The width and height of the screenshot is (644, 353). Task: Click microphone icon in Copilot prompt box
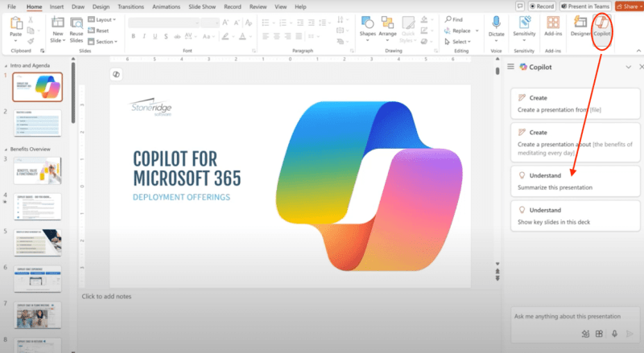(614, 334)
